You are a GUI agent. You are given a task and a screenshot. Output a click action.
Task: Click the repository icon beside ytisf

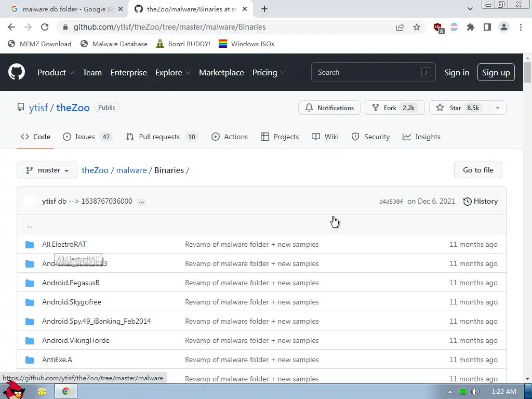coord(21,108)
